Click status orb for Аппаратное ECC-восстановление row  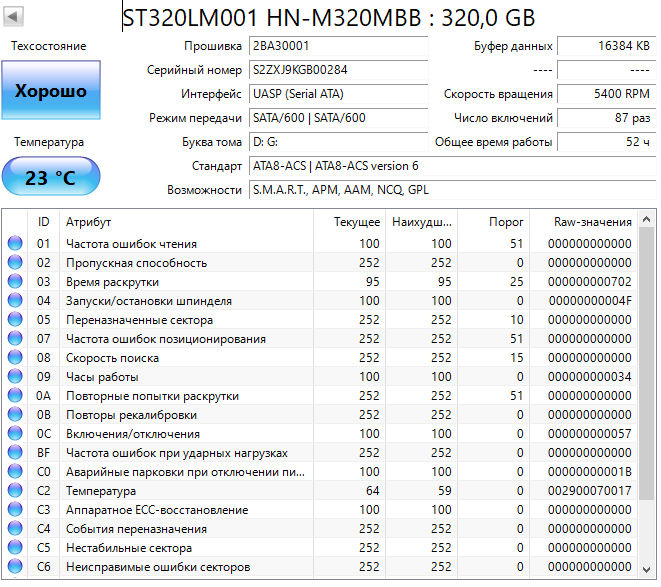(x=15, y=509)
